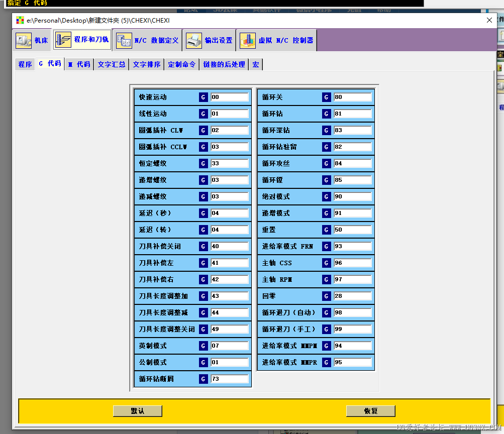Image resolution: width=504 pixels, height=434 pixels.
Task: Edit the 循环钻断屑 code field 73
Action: click(230, 379)
